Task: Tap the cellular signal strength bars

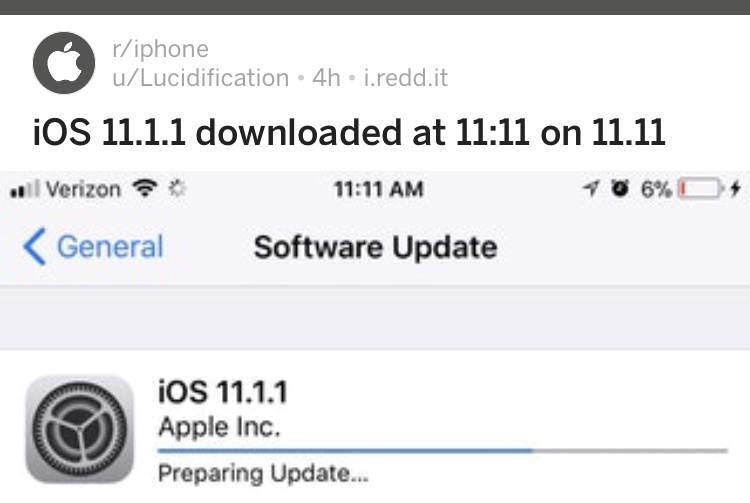Action: [24, 190]
